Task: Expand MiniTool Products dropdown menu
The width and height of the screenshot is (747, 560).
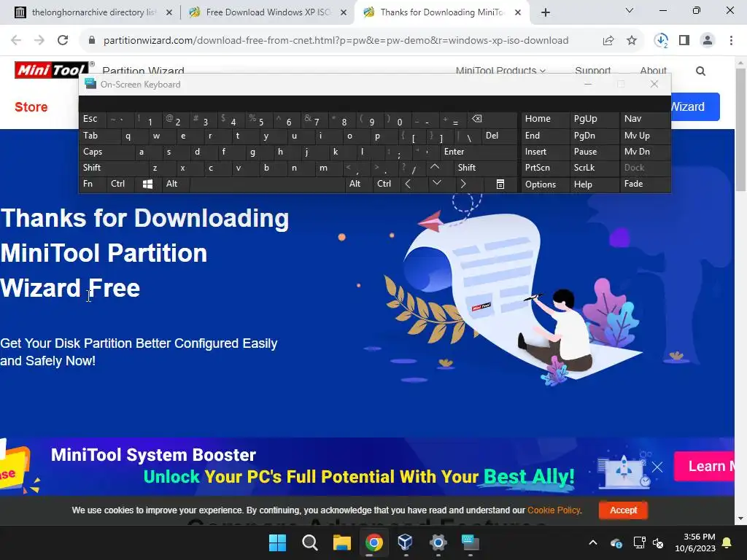Action: pyautogui.click(x=500, y=71)
